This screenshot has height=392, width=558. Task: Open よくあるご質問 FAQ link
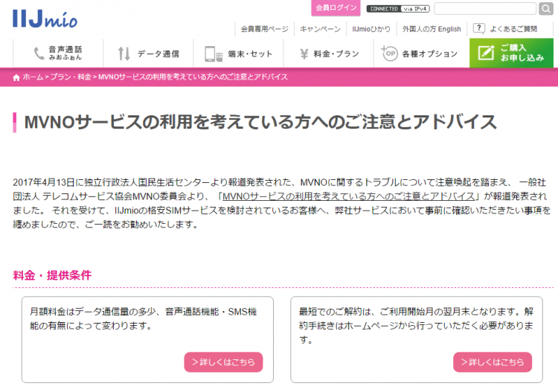pos(513,29)
